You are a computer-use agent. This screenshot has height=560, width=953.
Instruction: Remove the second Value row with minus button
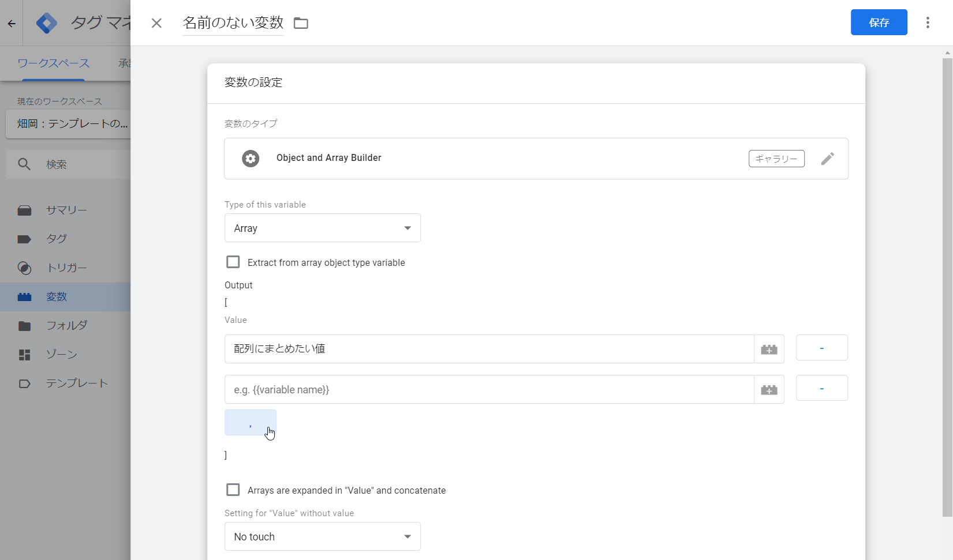[x=821, y=388]
